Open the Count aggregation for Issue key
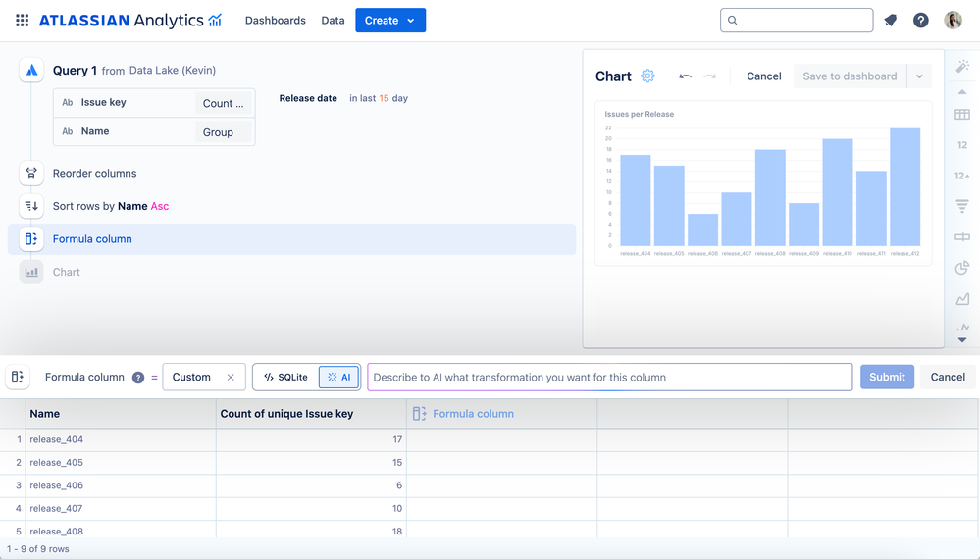This screenshot has width=980, height=559. click(x=223, y=104)
